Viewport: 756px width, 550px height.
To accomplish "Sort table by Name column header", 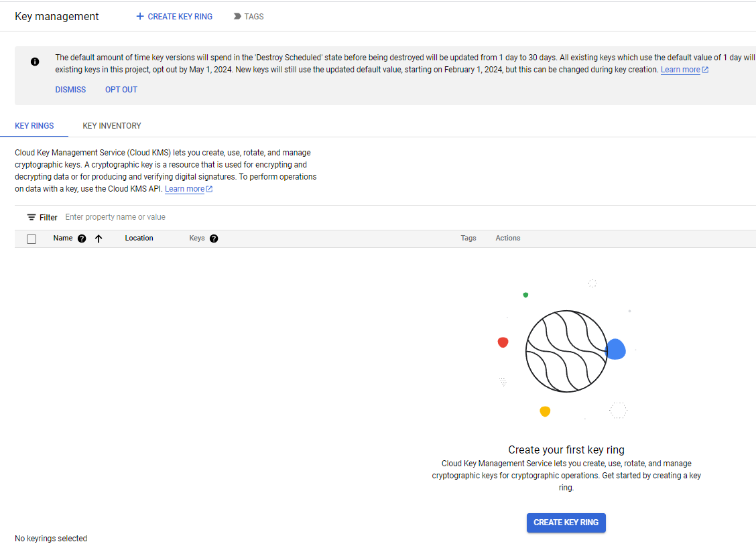I will pos(63,238).
